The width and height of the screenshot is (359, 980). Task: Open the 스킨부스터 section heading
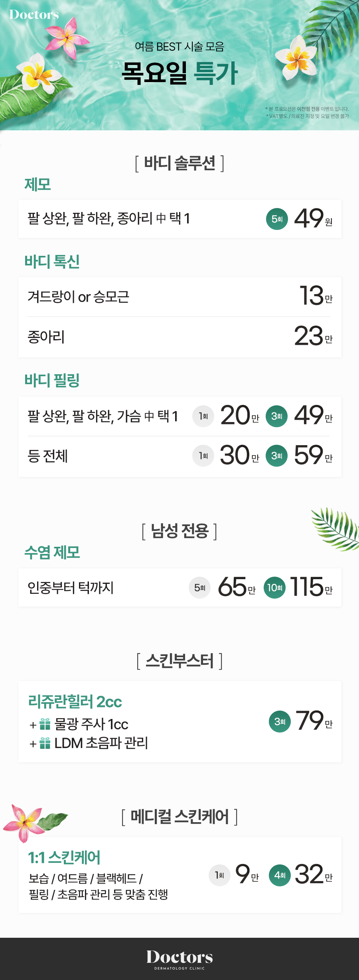coord(179,661)
